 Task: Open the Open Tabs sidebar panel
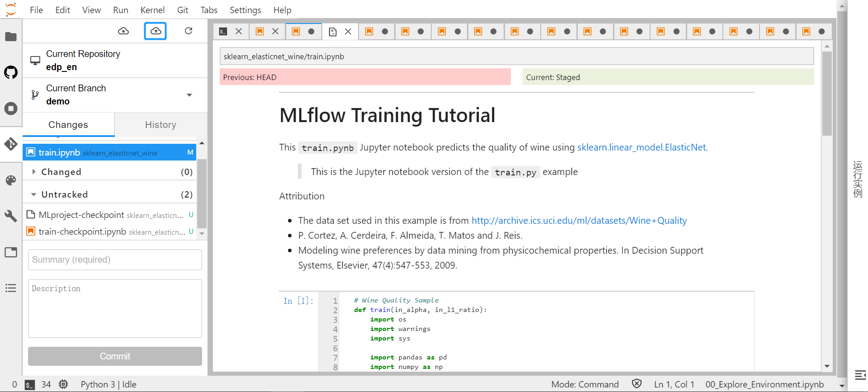point(11,252)
